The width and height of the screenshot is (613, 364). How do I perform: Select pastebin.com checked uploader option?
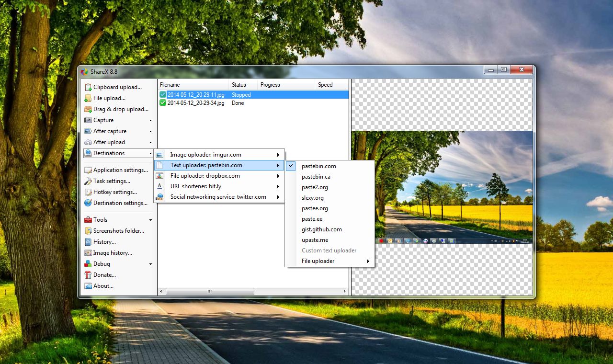329,166
